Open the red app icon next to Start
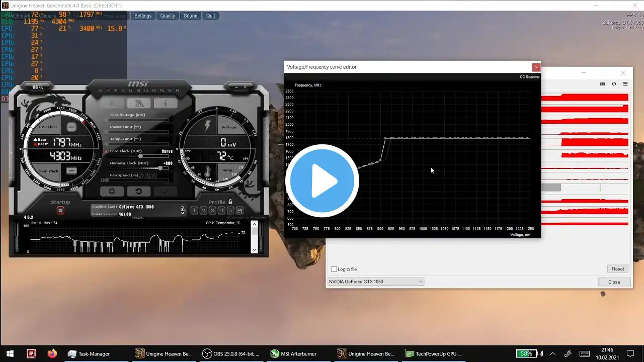Viewport: 644px width, 362px height. pos(31,353)
